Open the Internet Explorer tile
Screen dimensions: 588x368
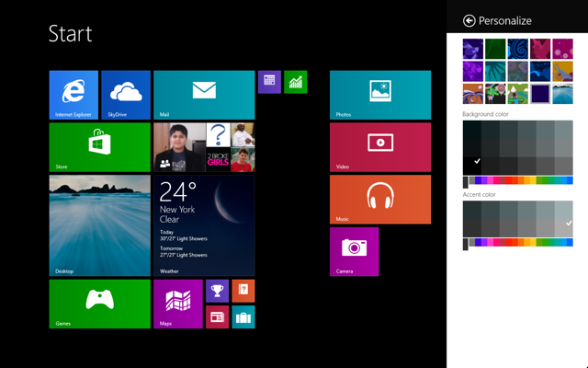point(73,95)
